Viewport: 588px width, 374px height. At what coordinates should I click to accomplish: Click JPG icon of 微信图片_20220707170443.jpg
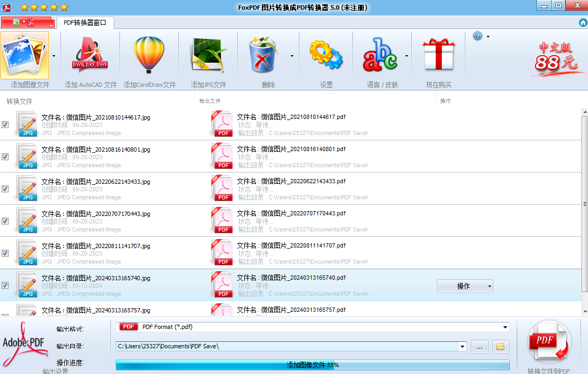(27, 221)
